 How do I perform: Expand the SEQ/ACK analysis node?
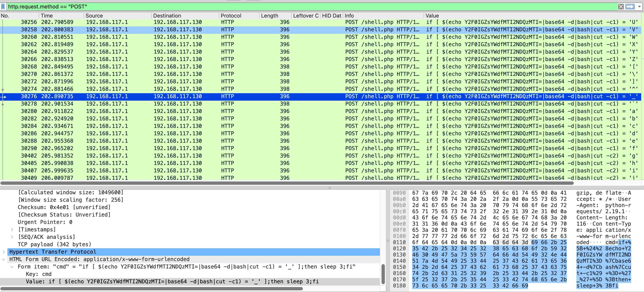pyautogui.click(x=12, y=237)
